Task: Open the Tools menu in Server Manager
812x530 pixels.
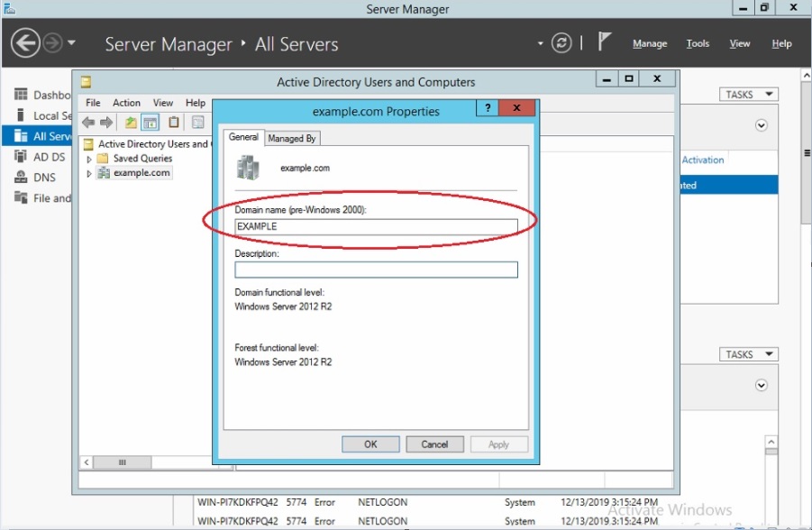Action: [x=698, y=44]
